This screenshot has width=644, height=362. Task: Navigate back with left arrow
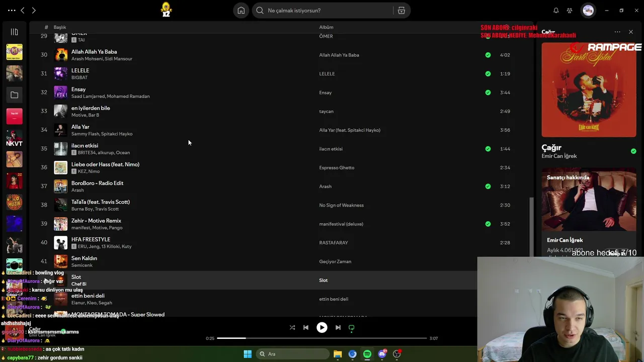[22, 11]
